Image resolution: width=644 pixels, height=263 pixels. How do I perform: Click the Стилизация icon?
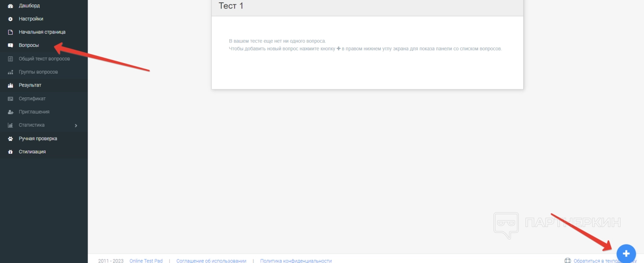tap(10, 152)
